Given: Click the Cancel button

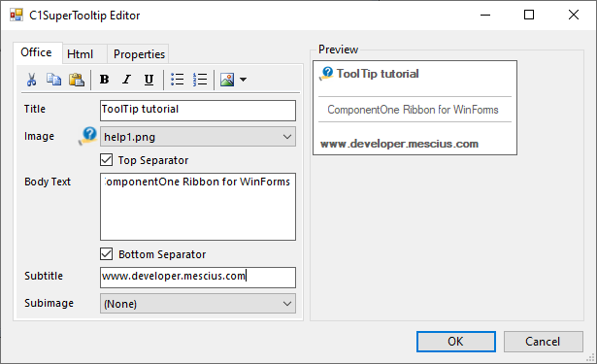Looking at the screenshot, I should click(x=543, y=342).
